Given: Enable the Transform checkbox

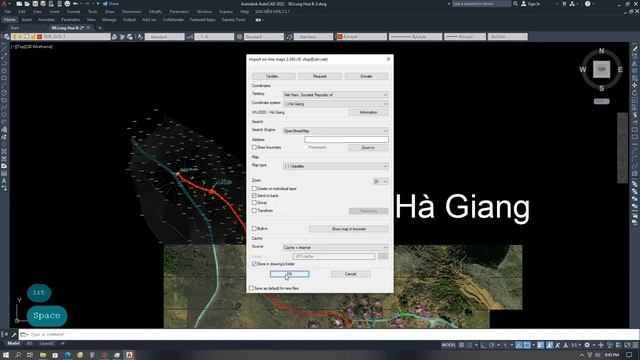Looking at the screenshot, I should [254, 211].
